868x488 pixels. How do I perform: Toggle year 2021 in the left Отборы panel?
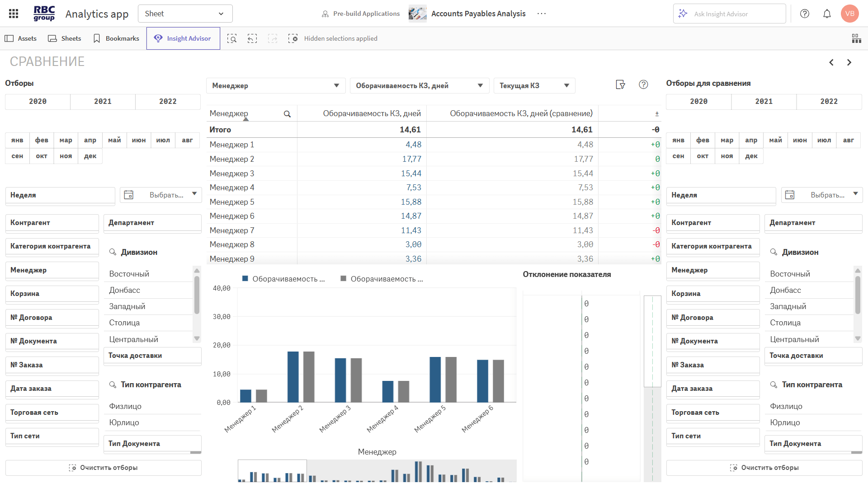(x=103, y=102)
